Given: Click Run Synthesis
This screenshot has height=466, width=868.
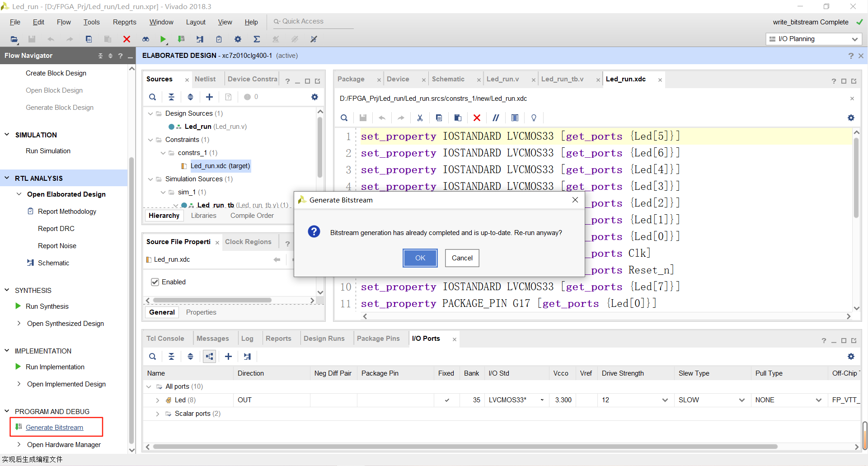Looking at the screenshot, I should (x=47, y=306).
